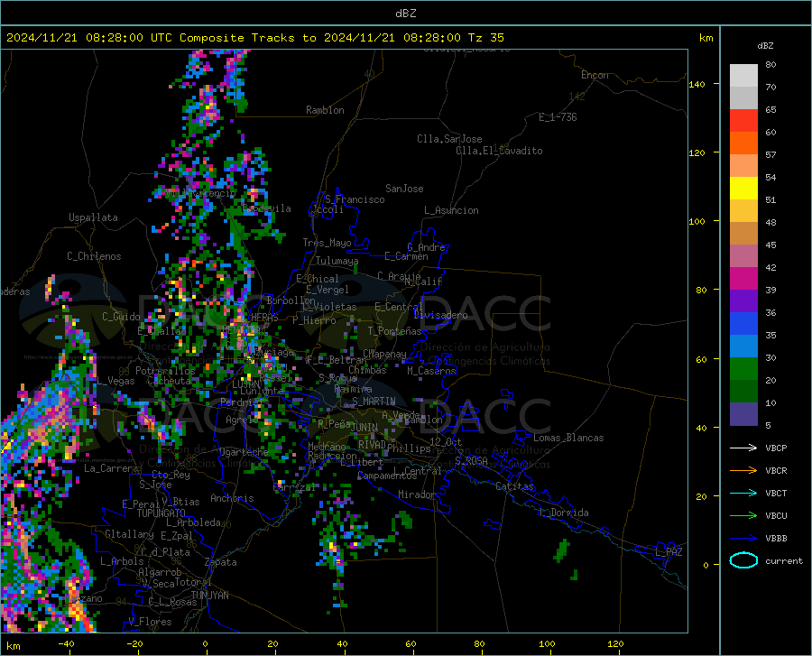Click the orange VBCR arrow in legend
Image resolution: width=812 pixels, height=656 pixels.
tap(743, 470)
